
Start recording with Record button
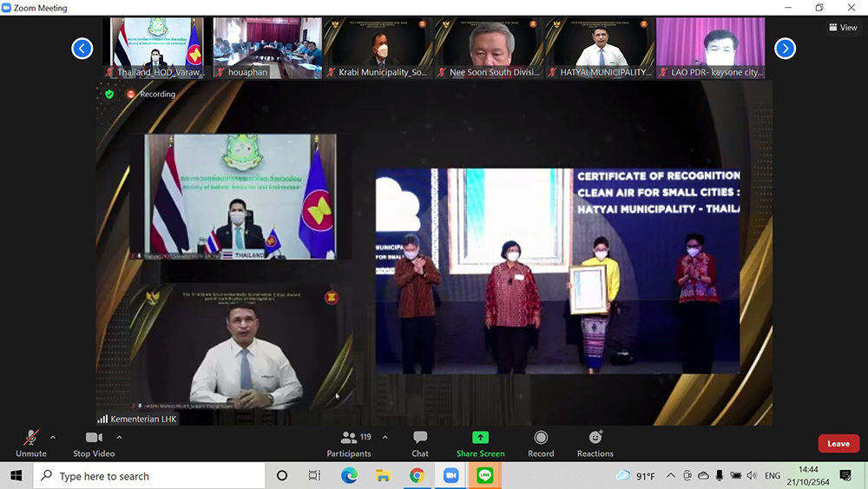click(541, 443)
